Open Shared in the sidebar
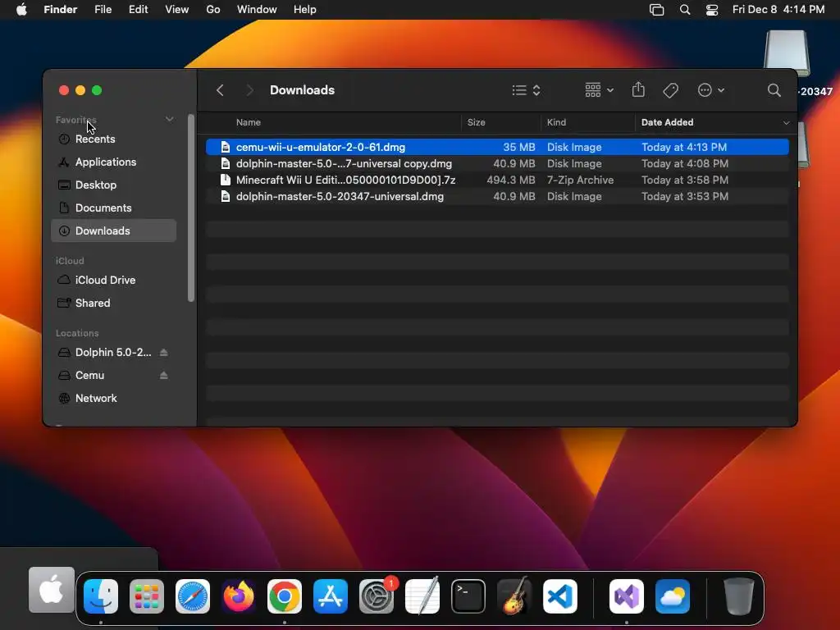The image size is (840, 630). pos(113,304)
